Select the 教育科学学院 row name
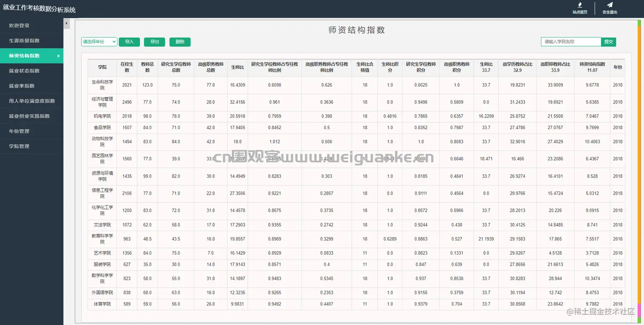This screenshot has width=644, height=325. pyautogui.click(x=102, y=239)
